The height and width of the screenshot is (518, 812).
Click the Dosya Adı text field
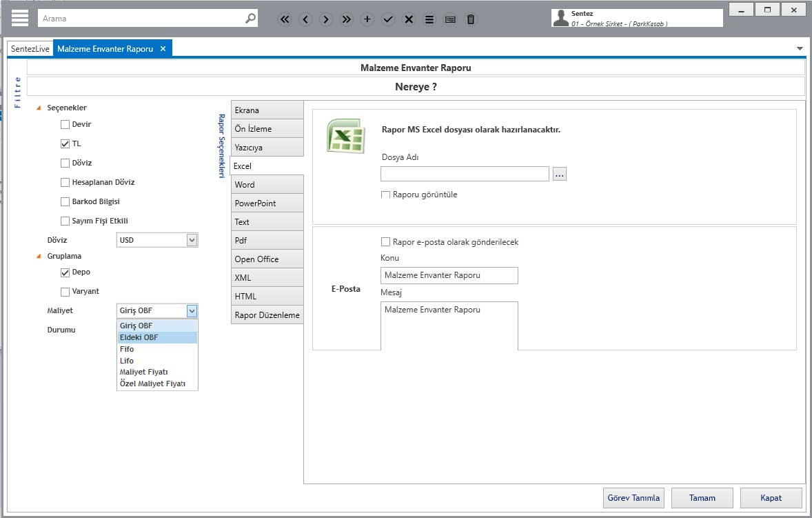465,174
